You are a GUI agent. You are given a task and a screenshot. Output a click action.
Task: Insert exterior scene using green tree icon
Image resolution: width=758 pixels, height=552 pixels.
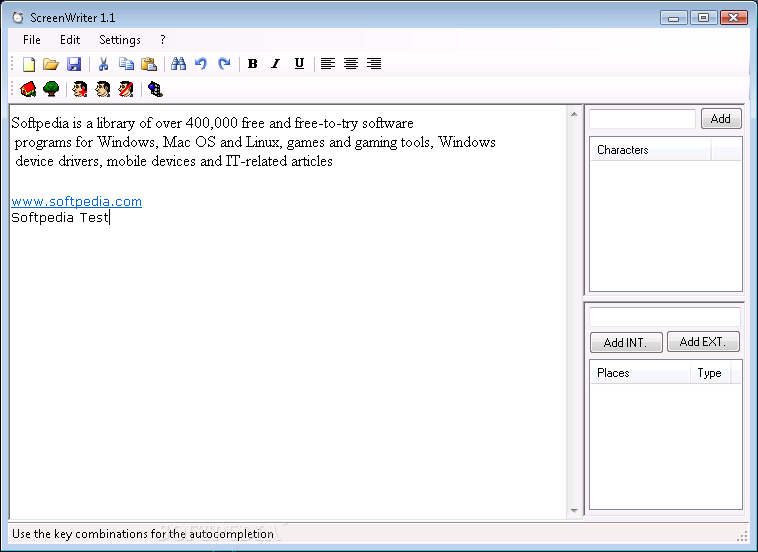coord(51,89)
